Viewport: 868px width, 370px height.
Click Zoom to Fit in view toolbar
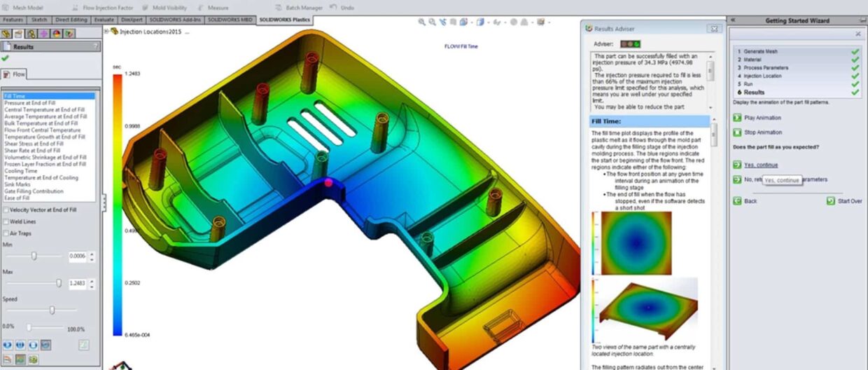coord(422,22)
